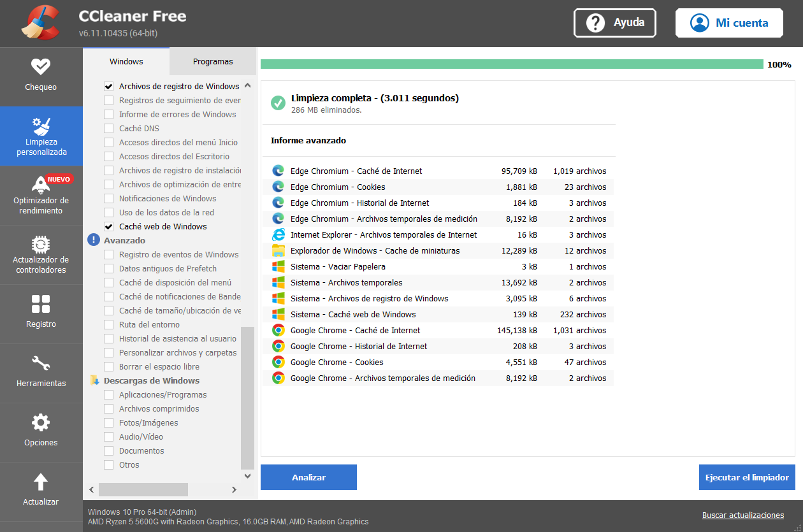Viewport: 803px width, 532px height.
Task: Select Limpieza personalizada in the sidebar
Action: (41, 136)
